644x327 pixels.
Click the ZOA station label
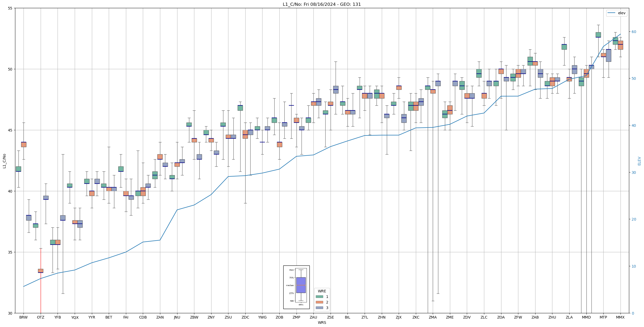[x=501, y=317]
